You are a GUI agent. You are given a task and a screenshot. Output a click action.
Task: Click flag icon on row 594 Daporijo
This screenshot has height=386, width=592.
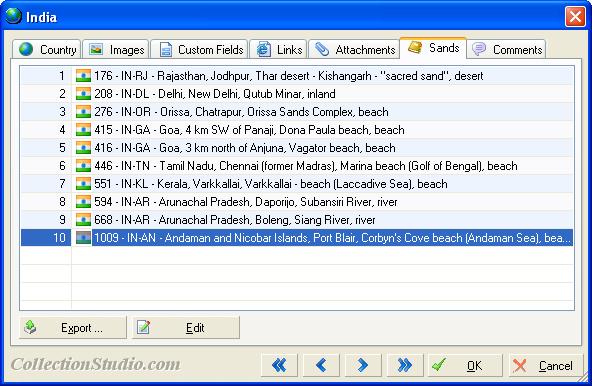pos(83,202)
